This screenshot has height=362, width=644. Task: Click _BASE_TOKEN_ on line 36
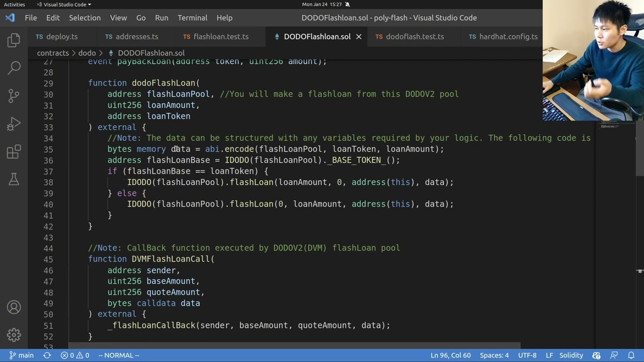coord(356,160)
